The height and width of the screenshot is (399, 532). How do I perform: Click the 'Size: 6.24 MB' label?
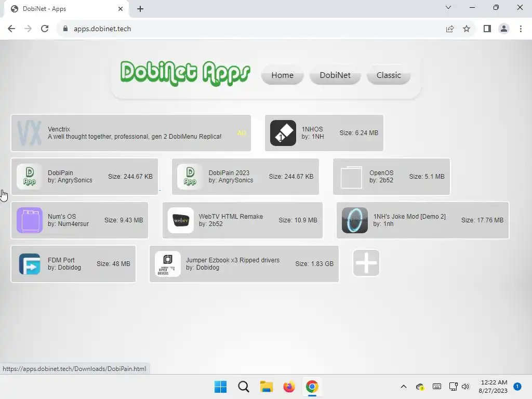tap(358, 133)
